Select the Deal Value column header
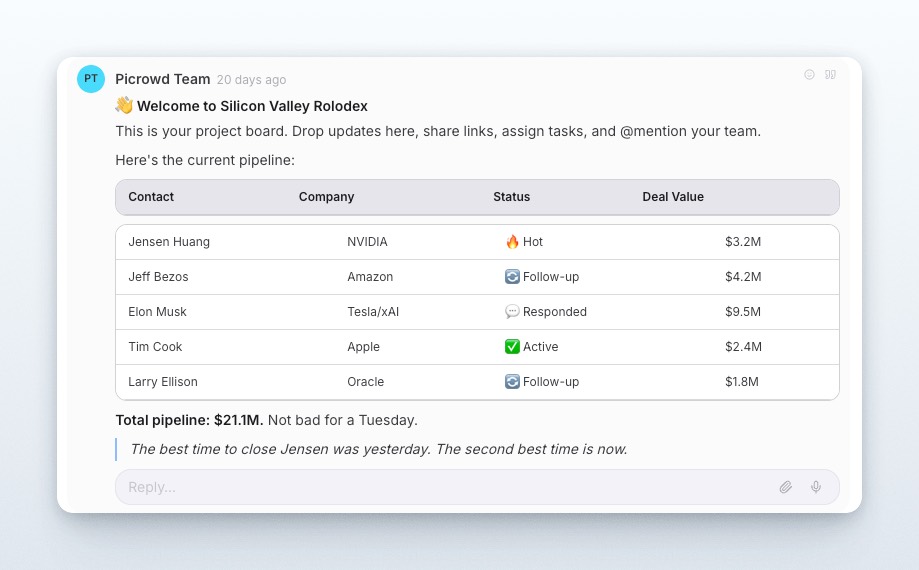This screenshot has width=919, height=570. tap(673, 197)
